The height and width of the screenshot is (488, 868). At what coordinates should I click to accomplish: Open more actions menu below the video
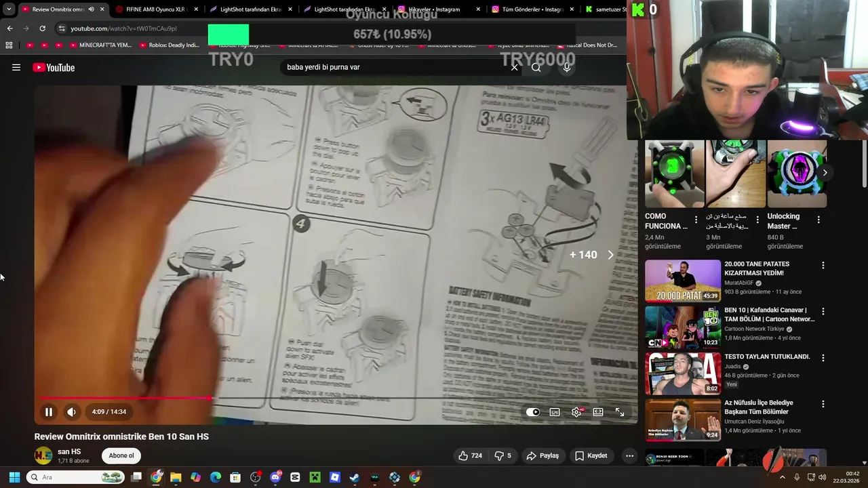tap(629, 455)
